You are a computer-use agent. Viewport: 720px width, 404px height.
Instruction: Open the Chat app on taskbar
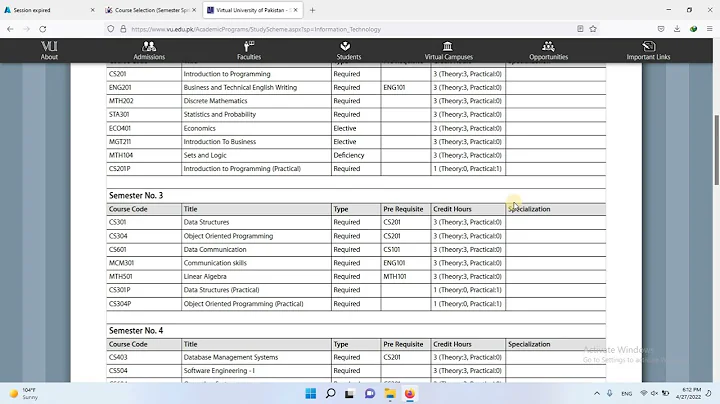pos(370,393)
